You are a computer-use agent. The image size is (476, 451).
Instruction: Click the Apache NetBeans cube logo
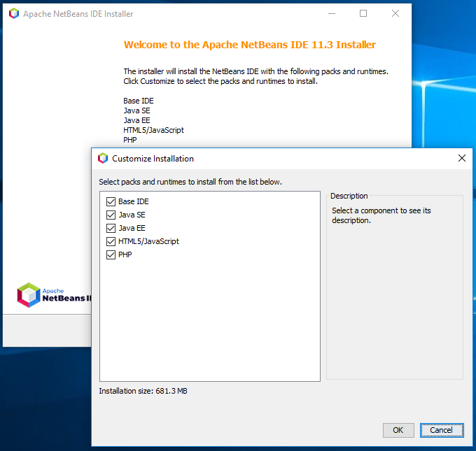click(29, 295)
